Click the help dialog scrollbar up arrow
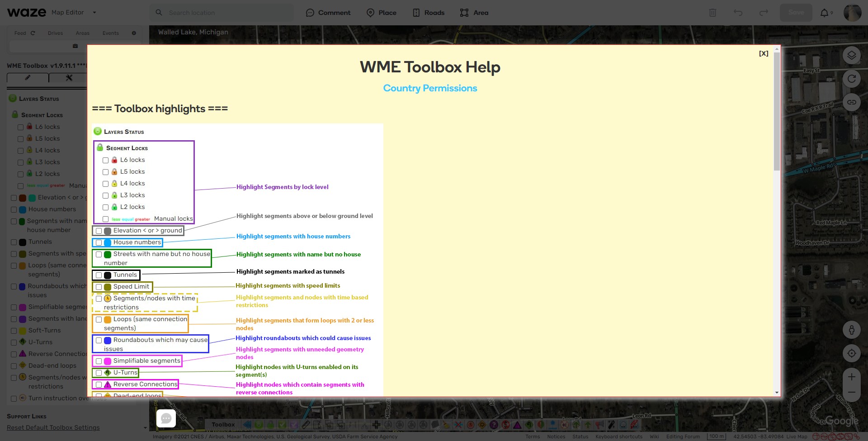Viewport: 868px width, 441px height. click(x=777, y=48)
